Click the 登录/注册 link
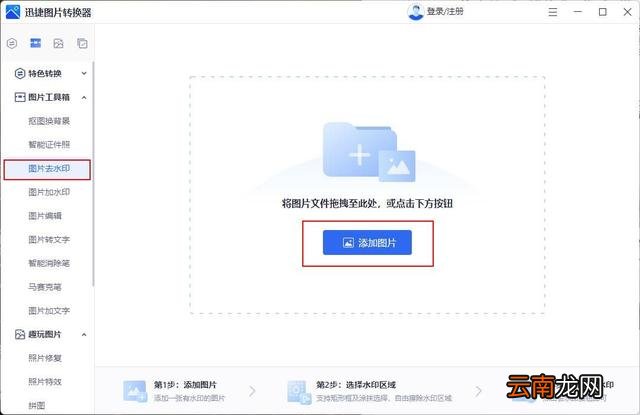The height and width of the screenshot is (415, 640). click(x=445, y=11)
